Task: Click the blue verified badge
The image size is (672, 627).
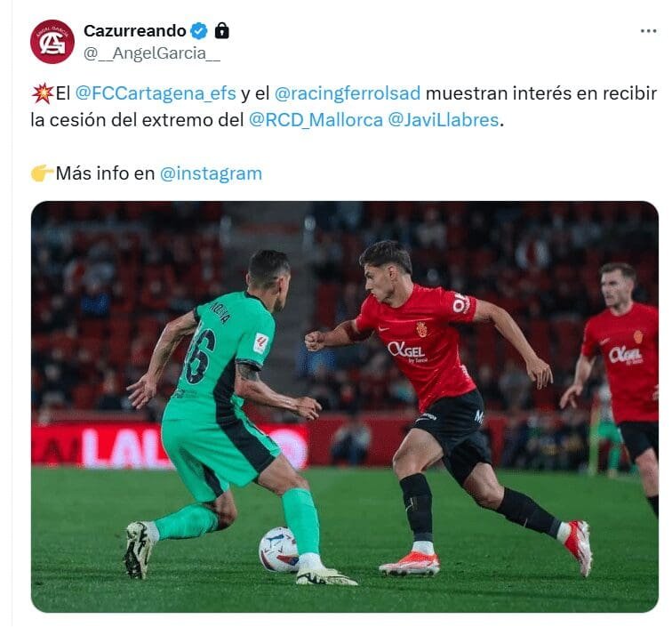Action: pyautogui.click(x=199, y=31)
